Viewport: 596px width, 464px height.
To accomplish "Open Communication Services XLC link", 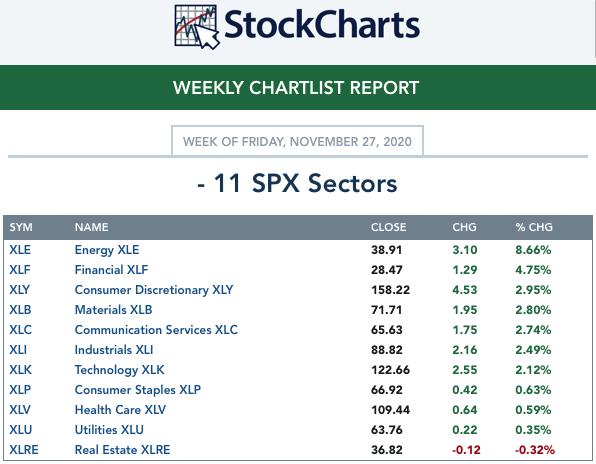I will coord(156,330).
